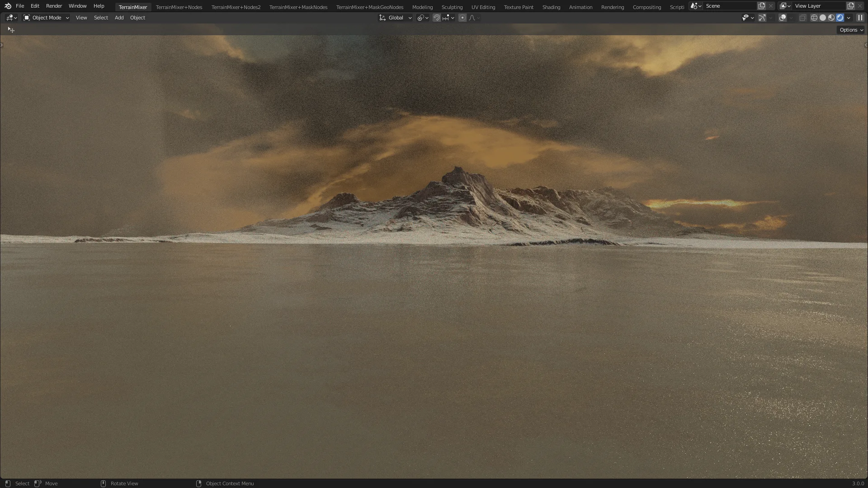Open the transform pivot point dropdown

tap(423, 18)
